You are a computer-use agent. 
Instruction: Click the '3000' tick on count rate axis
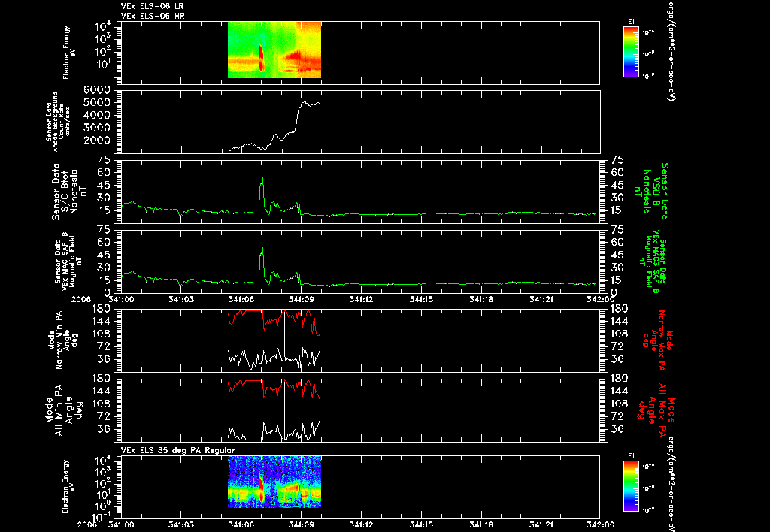97,128
